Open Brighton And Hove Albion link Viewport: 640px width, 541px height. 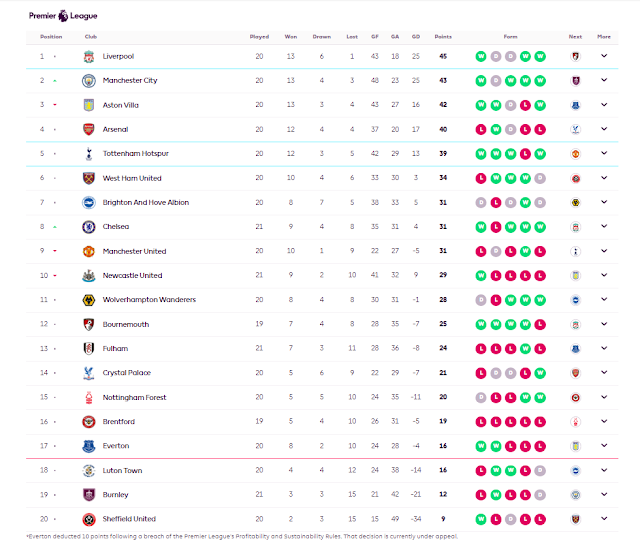pyautogui.click(x=146, y=203)
